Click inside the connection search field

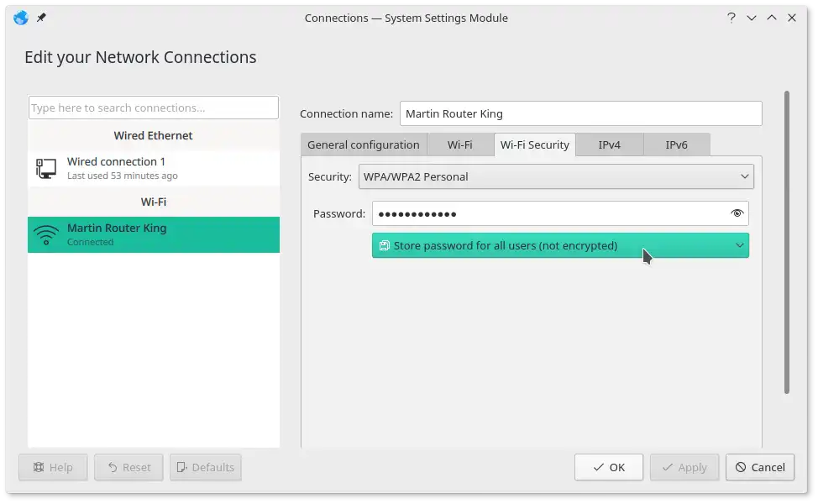point(154,108)
